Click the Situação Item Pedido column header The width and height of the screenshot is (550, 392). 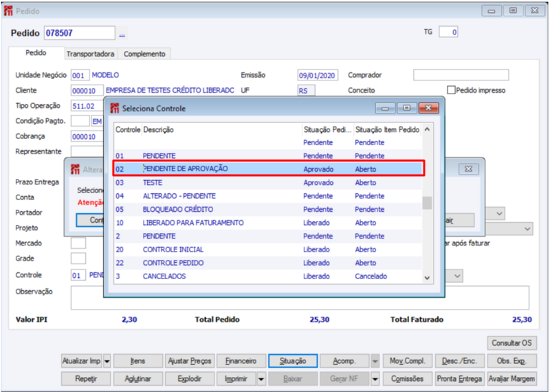[387, 129]
